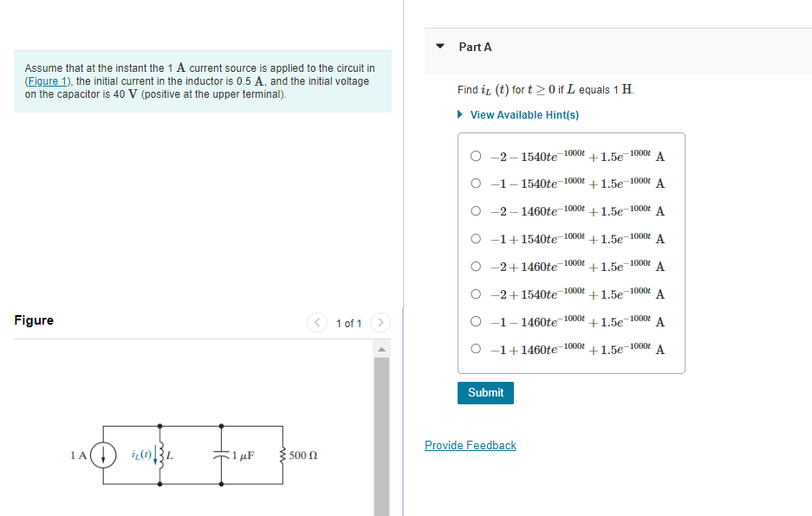Expand View Available Hint(s)

point(523,114)
